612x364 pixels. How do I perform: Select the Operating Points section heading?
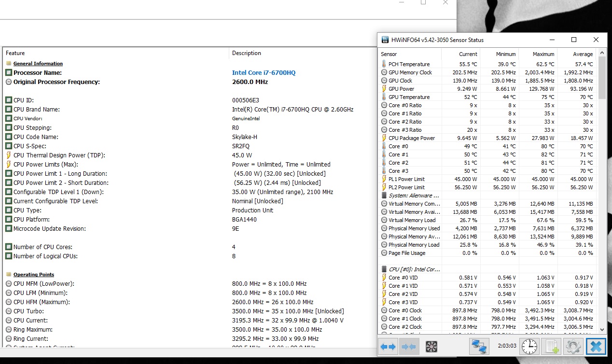click(x=34, y=275)
